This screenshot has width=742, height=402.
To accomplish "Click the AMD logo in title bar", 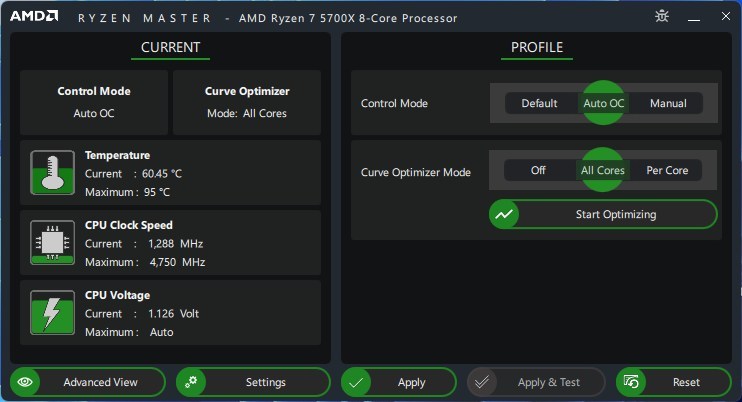I will coord(34,16).
